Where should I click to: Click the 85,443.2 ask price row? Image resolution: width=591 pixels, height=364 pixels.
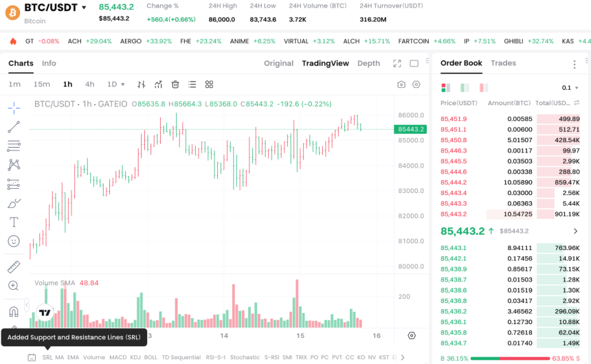(x=510, y=214)
